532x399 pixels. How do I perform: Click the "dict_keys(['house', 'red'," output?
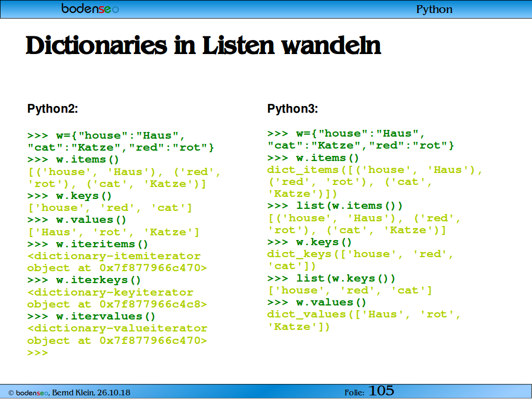click(361, 254)
